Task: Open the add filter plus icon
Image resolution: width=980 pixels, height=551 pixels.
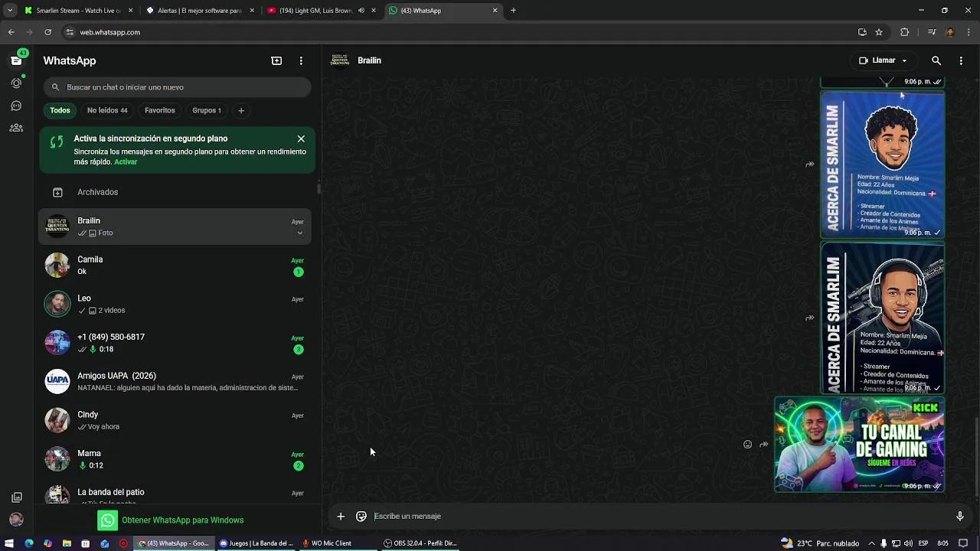Action: (x=241, y=110)
